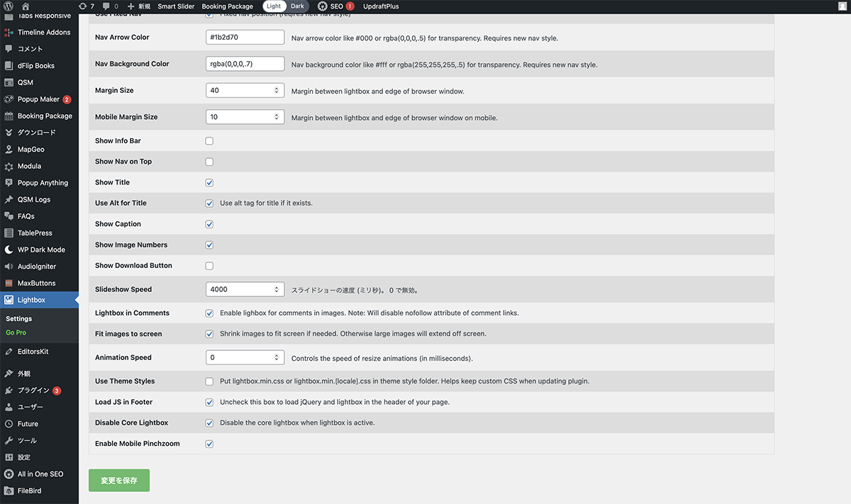Image resolution: width=851 pixels, height=504 pixels.
Task: Switch WP Dark Mode toggle to Dark
Action: point(297,6)
